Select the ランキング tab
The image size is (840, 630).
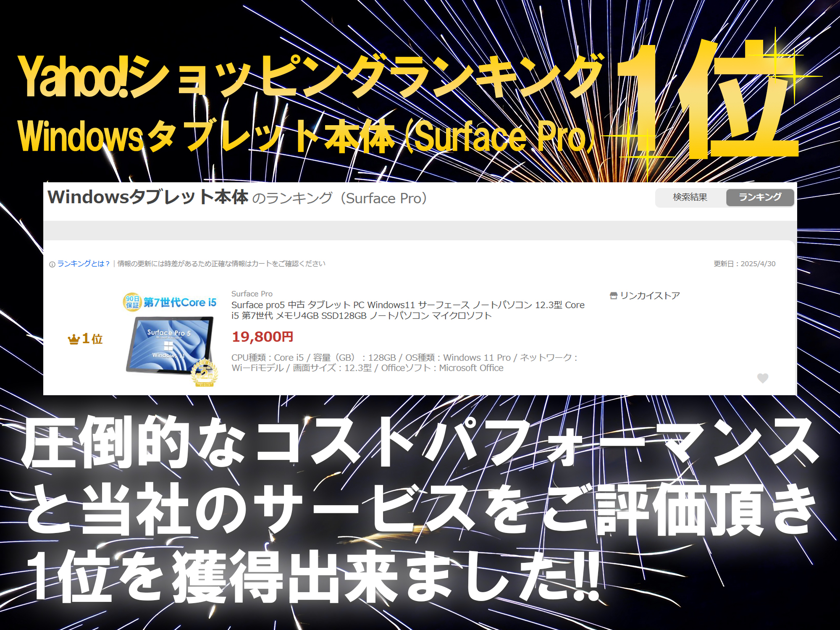click(x=760, y=197)
